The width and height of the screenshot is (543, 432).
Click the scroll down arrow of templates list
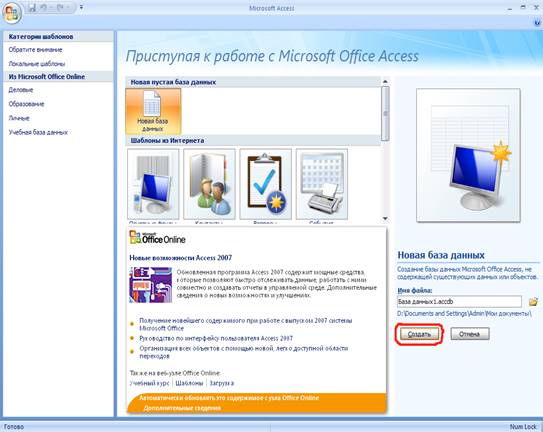coord(385,219)
